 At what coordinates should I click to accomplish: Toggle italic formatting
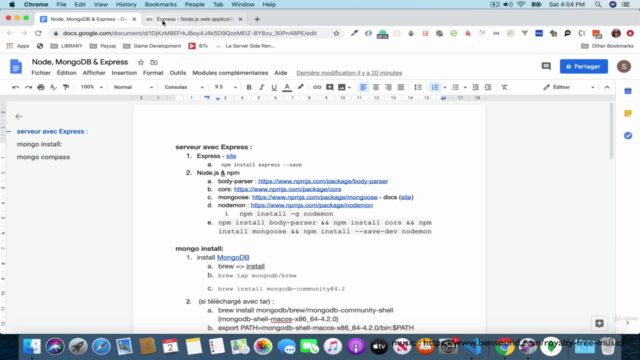[x=262, y=87]
